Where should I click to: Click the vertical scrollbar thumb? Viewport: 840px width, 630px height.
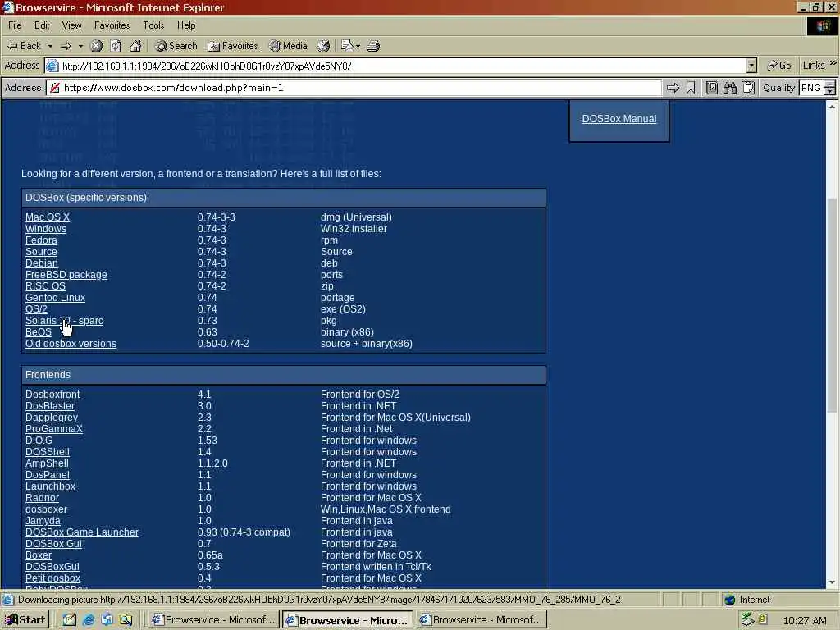click(x=832, y=305)
